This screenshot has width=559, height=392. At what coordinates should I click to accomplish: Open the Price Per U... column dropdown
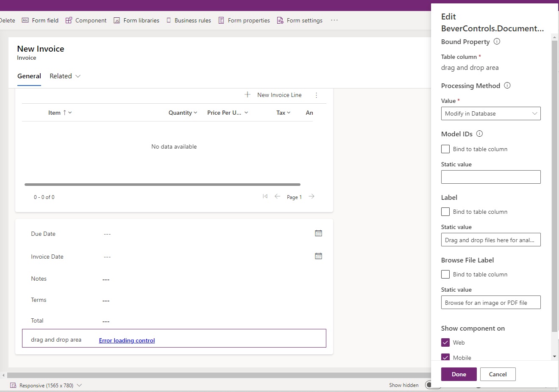[246, 113]
